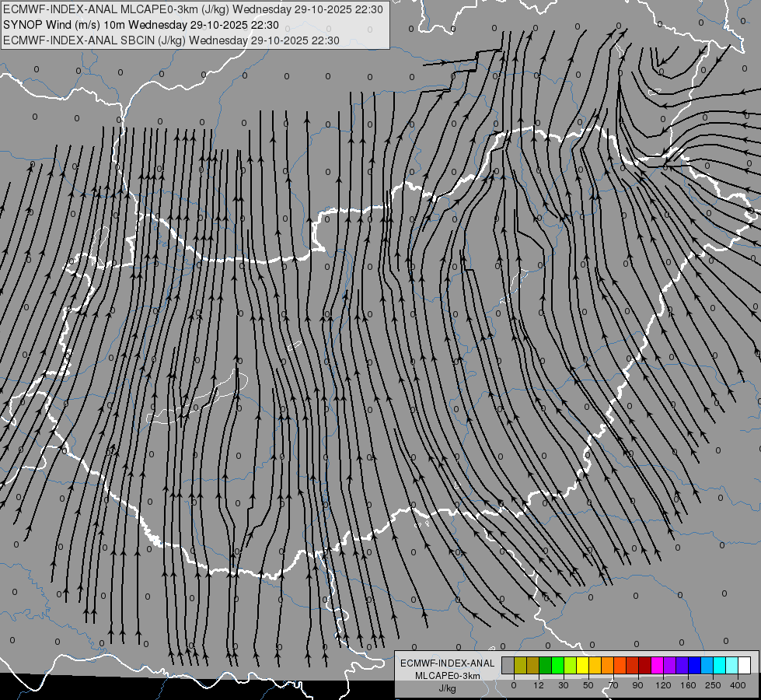Click the legend value 160
This screenshot has height=700, width=761.
pyautogui.click(x=688, y=685)
